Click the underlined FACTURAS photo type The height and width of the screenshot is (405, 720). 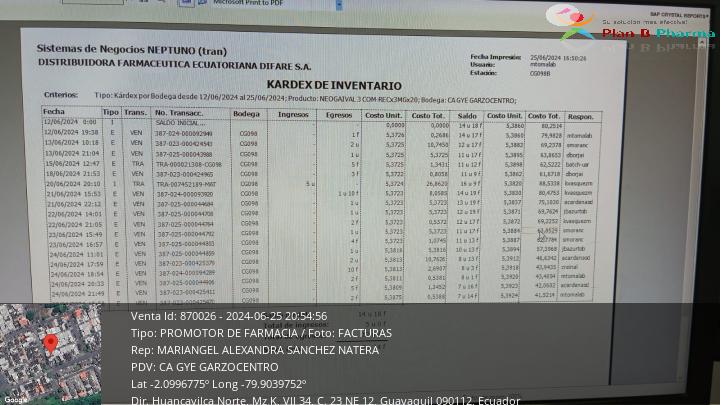[365, 333]
